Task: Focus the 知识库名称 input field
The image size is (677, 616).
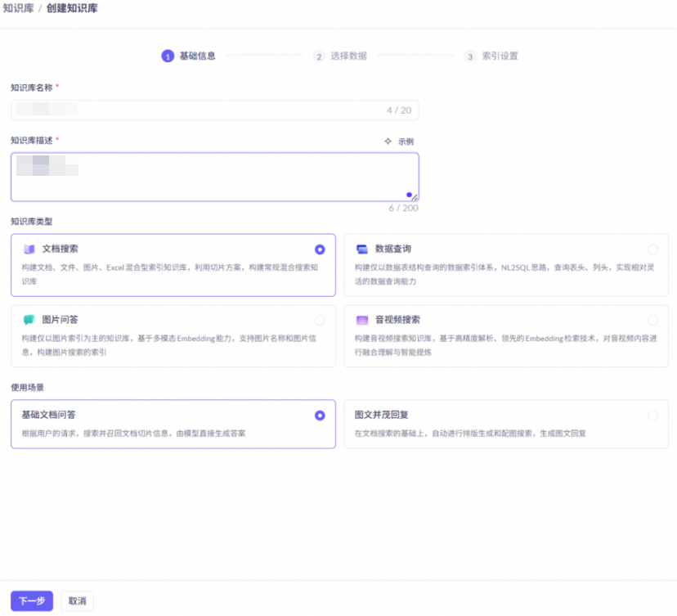Action: pos(214,110)
